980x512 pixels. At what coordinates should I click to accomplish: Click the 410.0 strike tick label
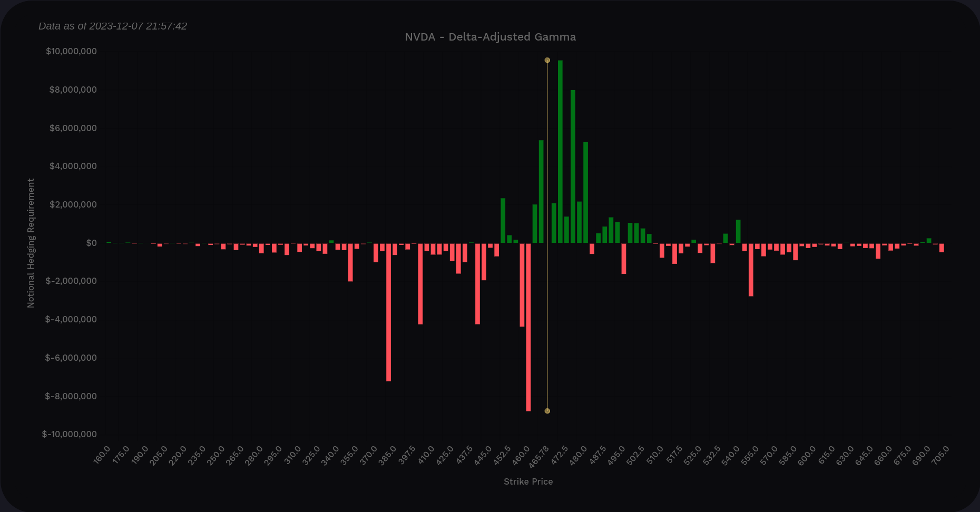[x=426, y=455]
